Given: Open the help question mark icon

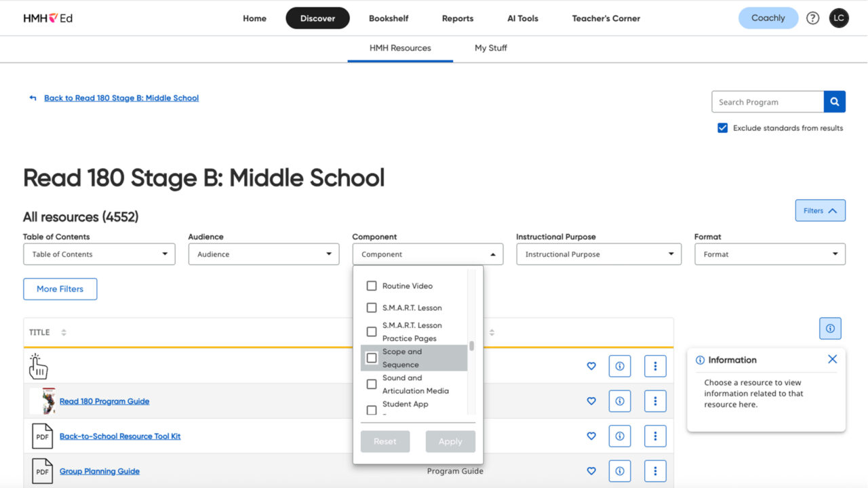Looking at the screenshot, I should coord(812,18).
